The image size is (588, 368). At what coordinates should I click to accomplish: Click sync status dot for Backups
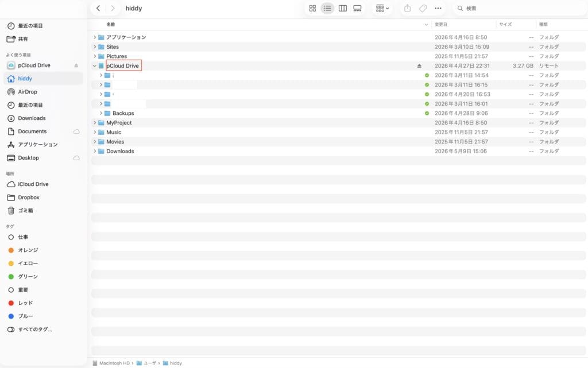click(x=427, y=113)
